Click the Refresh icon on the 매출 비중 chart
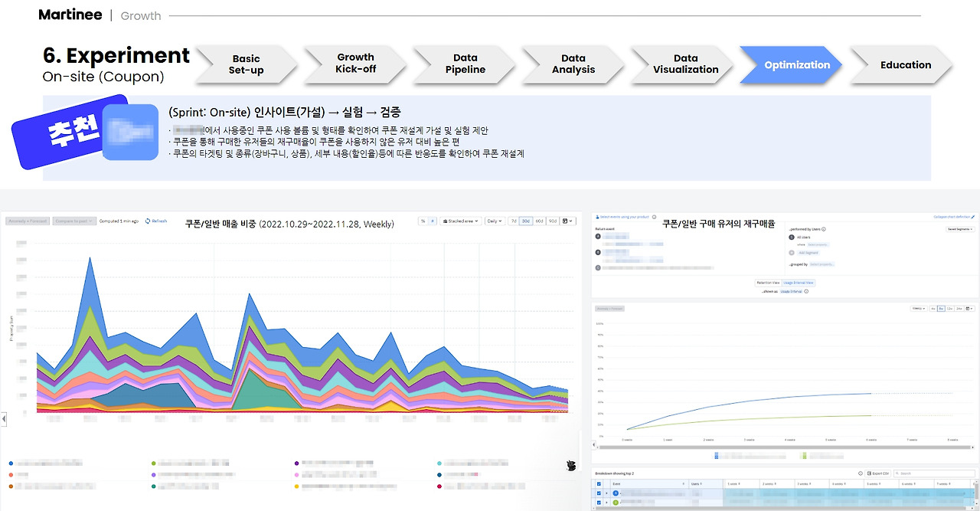The height and width of the screenshot is (511, 980). [147, 221]
